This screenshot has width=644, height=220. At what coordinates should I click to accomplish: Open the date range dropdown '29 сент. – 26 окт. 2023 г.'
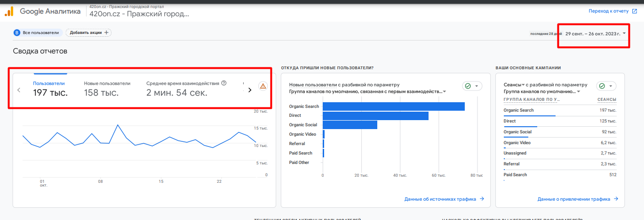pos(596,33)
